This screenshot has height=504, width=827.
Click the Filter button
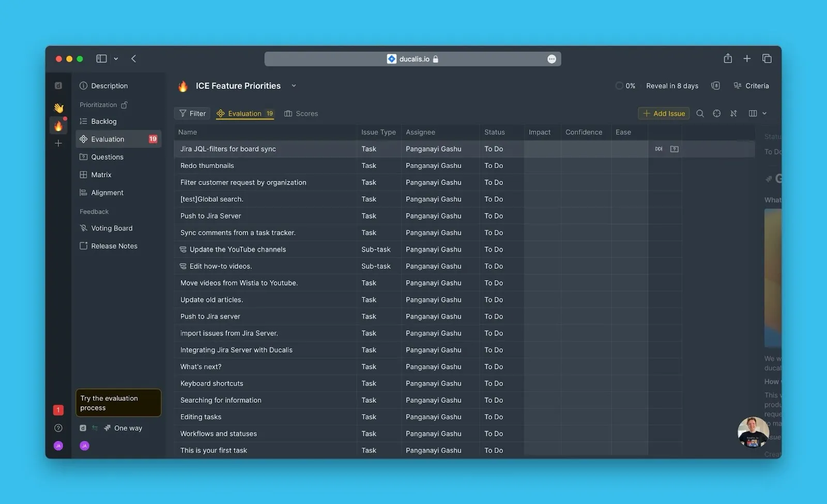(x=192, y=114)
